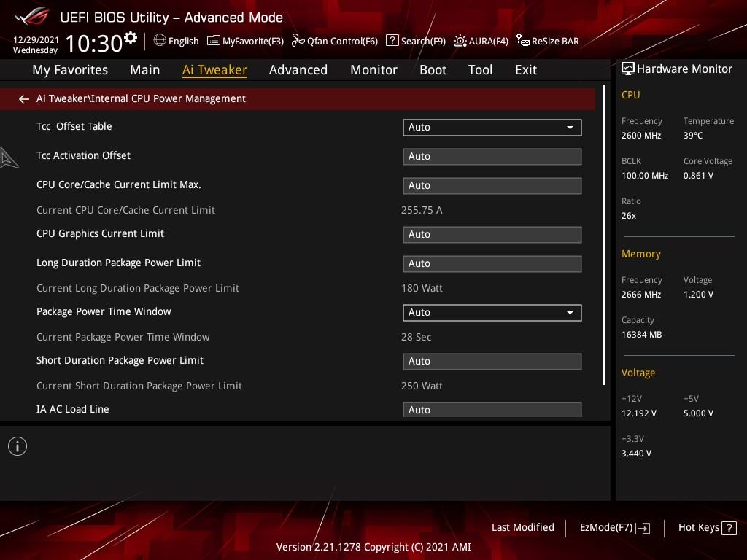Click the settings list vertical scrollbar
This screenshot has width=747, height=560.
(x=604, y=235)
